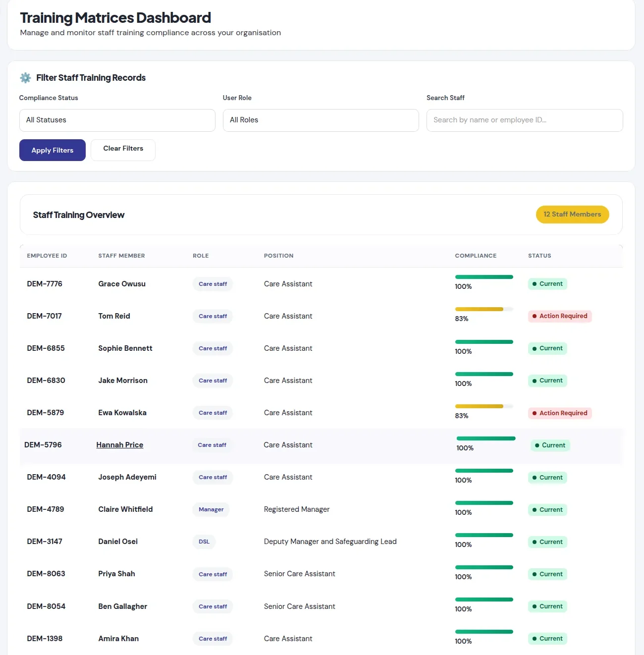Apply the selected filters
The image size is (644, 655).
pyautogui.click(x=53, y=150)
